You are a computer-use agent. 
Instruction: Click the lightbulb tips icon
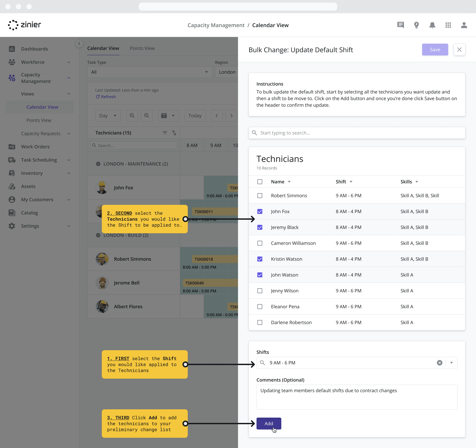pos(416,25)
